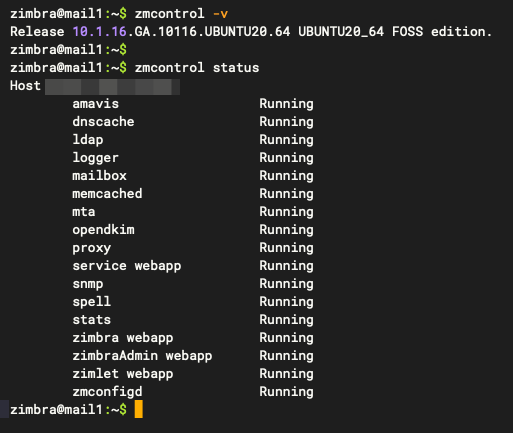Select the 'memcached' service name

coord(107,194)
